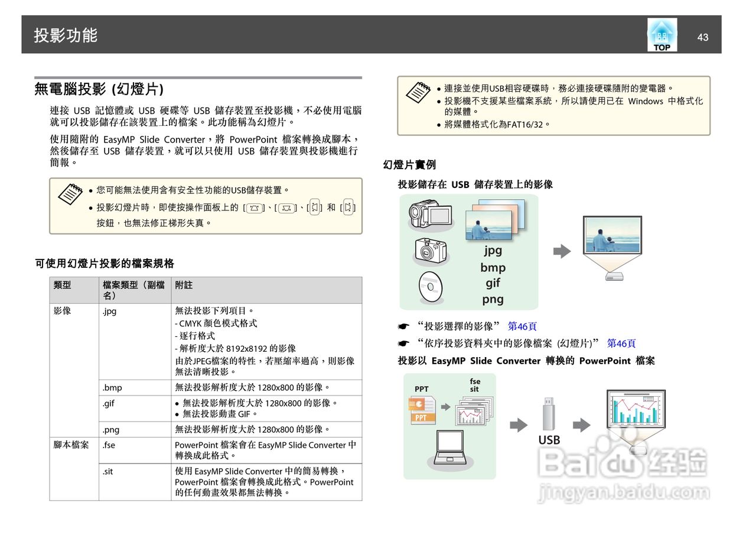756x535 pixels.
Task: Click the fourth keystone button icon in note
Action: click(x=348, y=207)
